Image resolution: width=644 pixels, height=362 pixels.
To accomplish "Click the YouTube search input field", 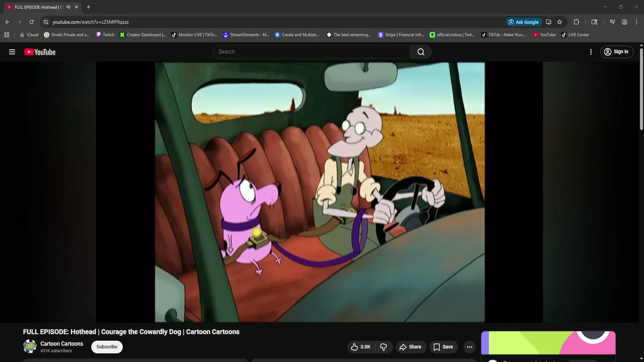I will (312, 52).
